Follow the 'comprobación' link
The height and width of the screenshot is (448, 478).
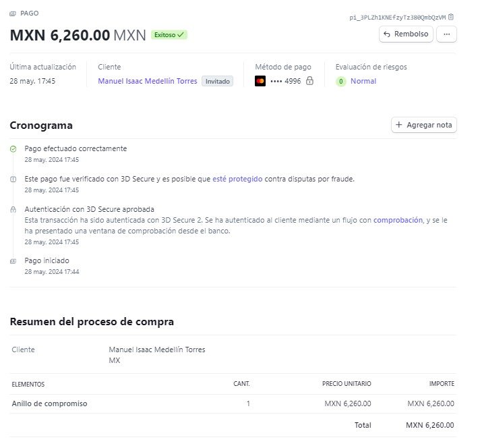click(x=398, y=221)
